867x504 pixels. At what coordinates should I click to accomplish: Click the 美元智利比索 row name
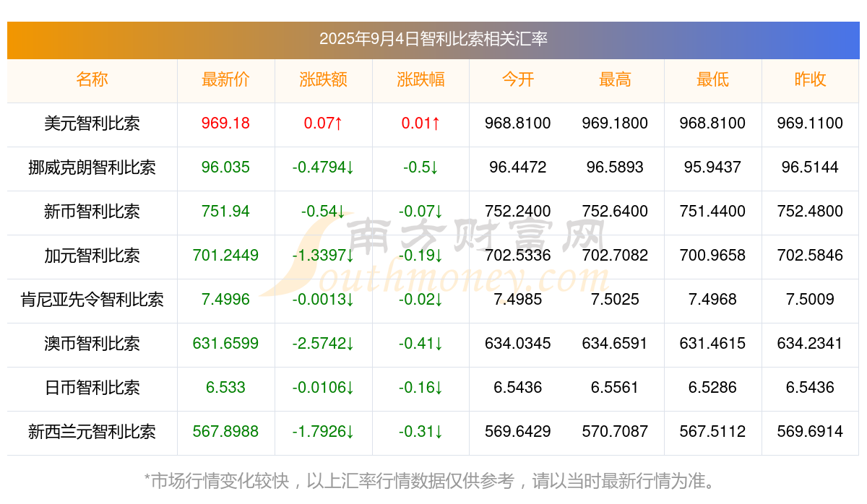92,123
